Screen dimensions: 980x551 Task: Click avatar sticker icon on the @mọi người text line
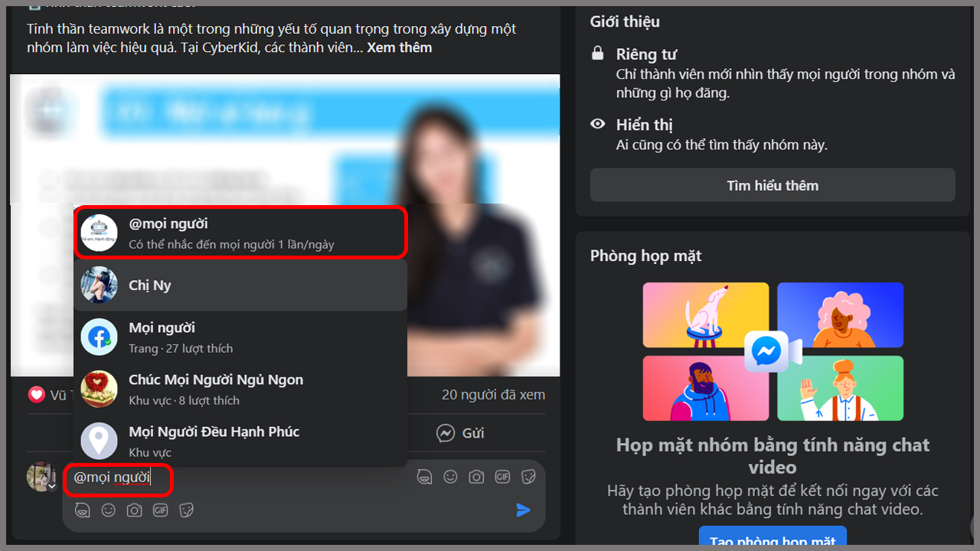tap(425, 477)
